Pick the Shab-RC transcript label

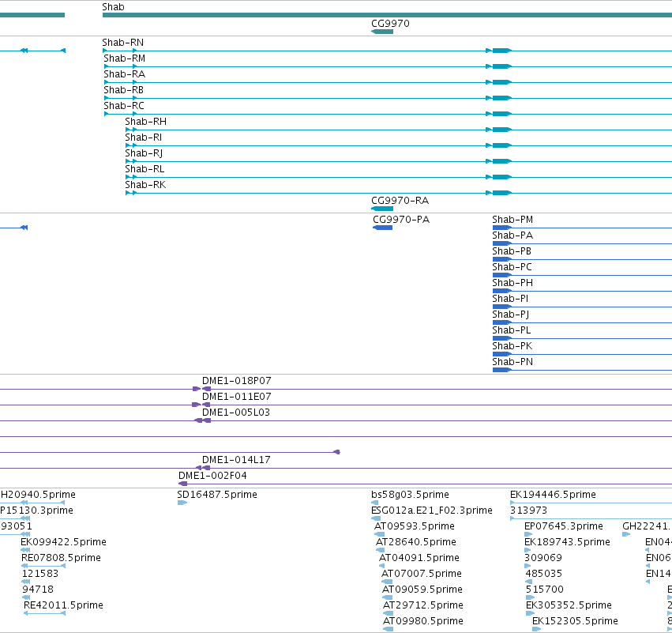[x=124, y=106]
